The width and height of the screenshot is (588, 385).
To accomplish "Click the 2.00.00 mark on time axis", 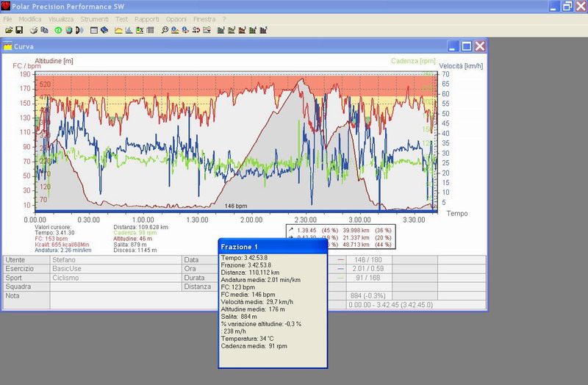I will tap(251, 219).
